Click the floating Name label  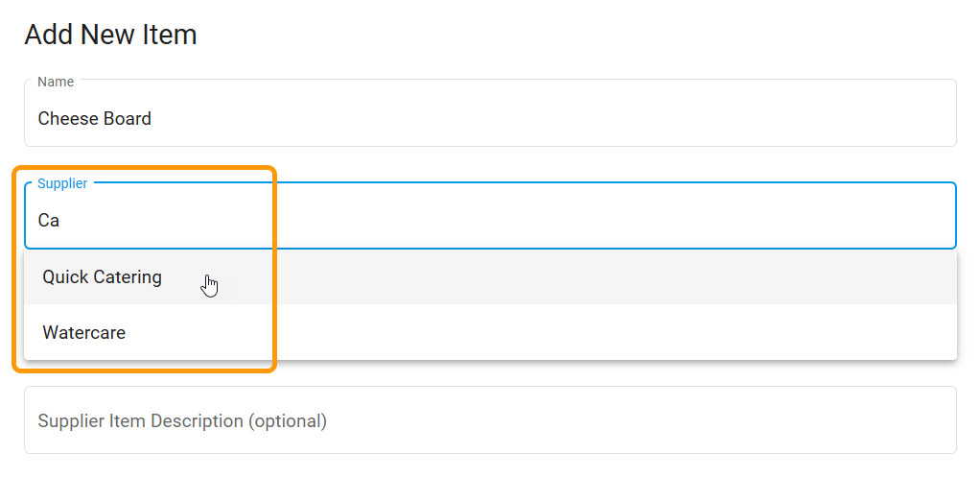click(56, 82)
